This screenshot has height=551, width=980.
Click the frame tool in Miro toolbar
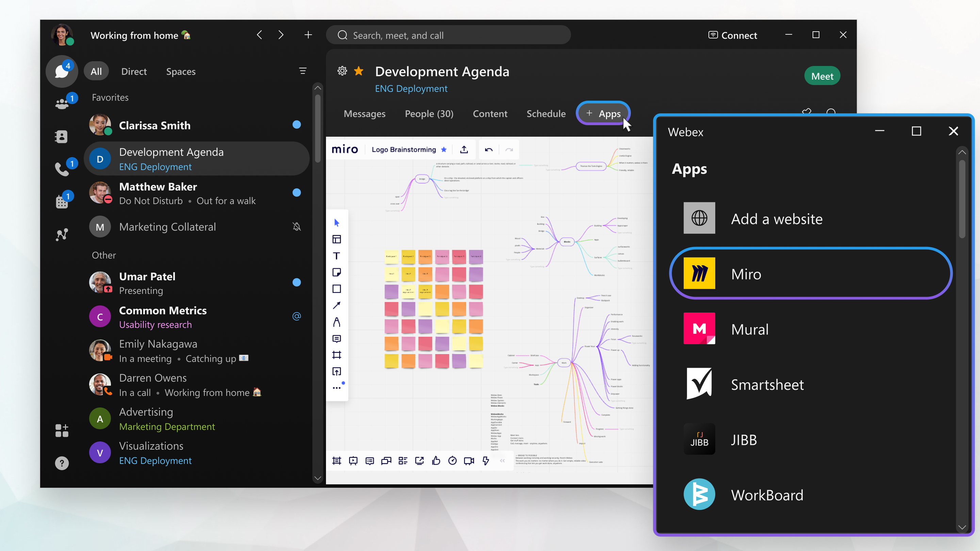(x=337, y=354)
